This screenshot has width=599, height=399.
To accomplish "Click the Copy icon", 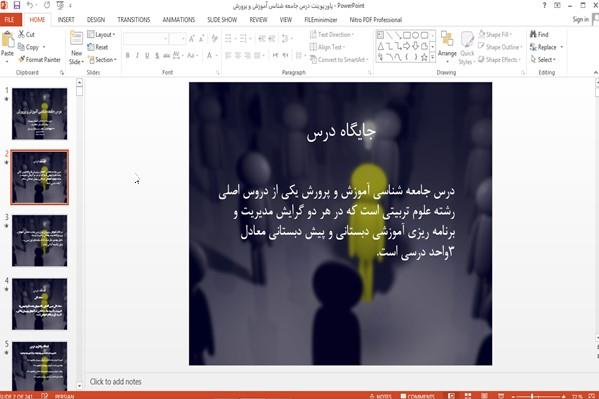I will [21, 47].
